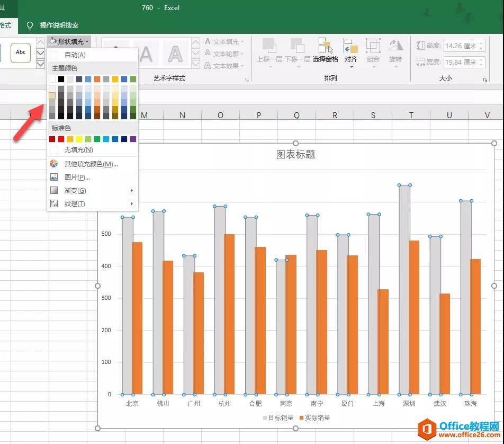Collapse the Shape Fill (形状填充) dropdown
The image size is (504, 444).
[69, 41]
